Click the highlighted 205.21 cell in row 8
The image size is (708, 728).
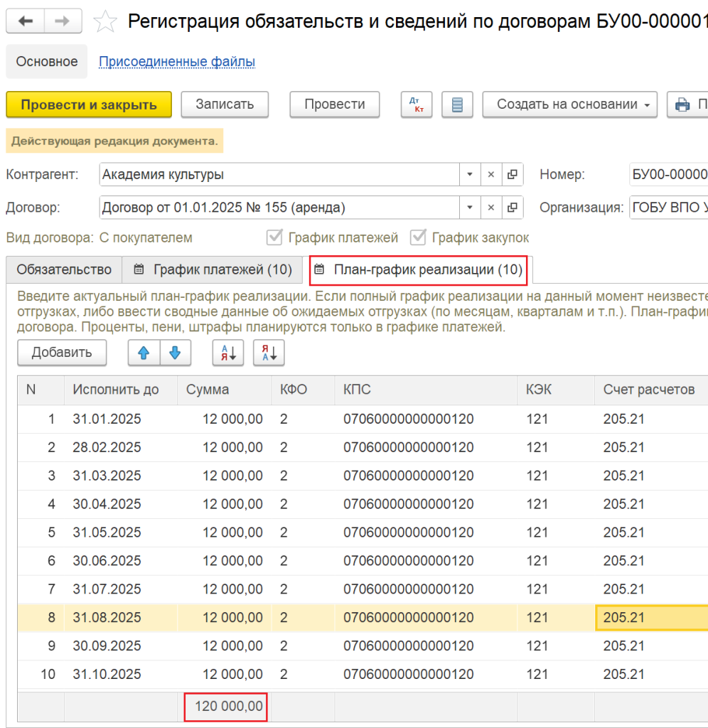click(x=651, y=618)
